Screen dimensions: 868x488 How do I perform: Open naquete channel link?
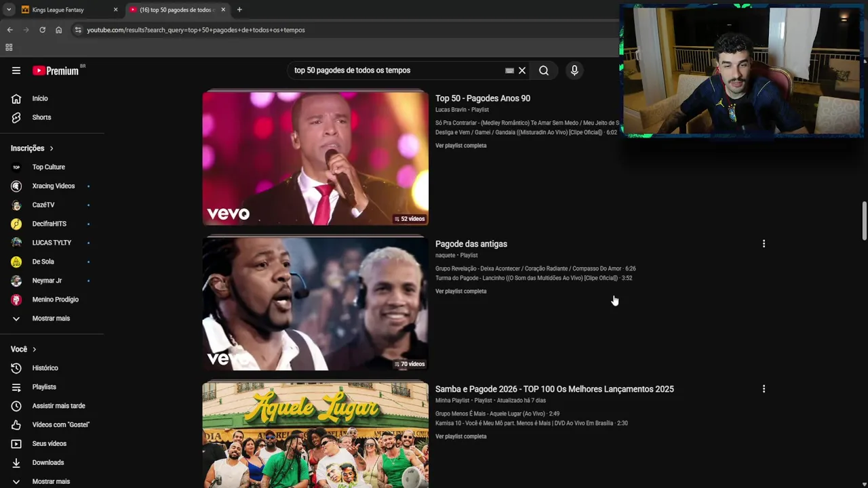tap(445, 256)
